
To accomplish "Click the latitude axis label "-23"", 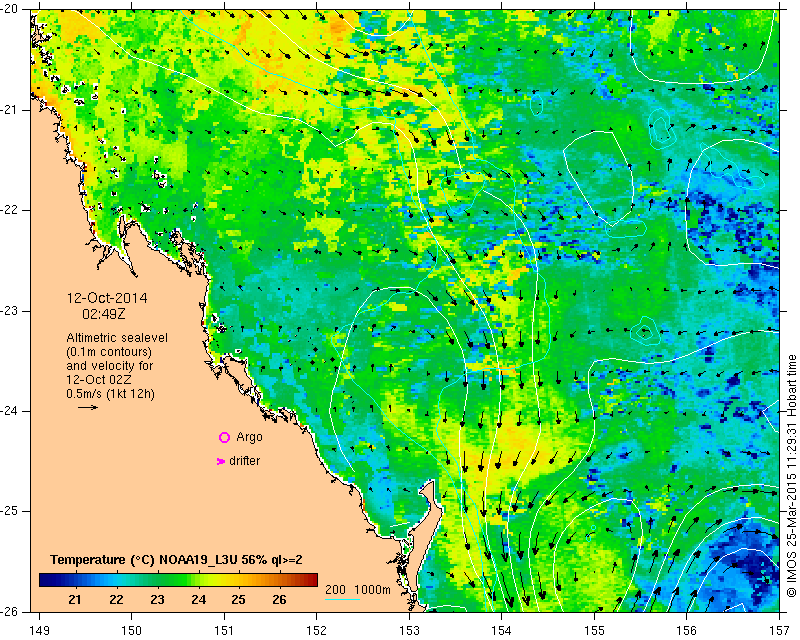I will click(10, 311).
